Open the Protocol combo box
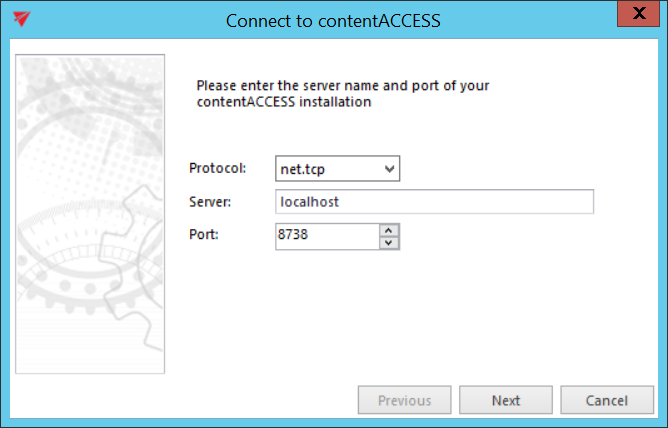The height and width of the screenshot is (428, 668). click(x=338, y=169)
